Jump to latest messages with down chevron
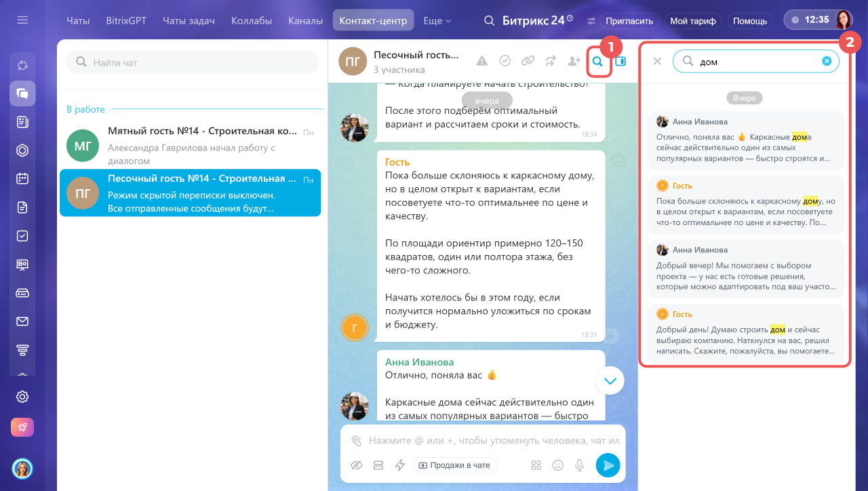 pyautogui.click(x=610, y=381)
